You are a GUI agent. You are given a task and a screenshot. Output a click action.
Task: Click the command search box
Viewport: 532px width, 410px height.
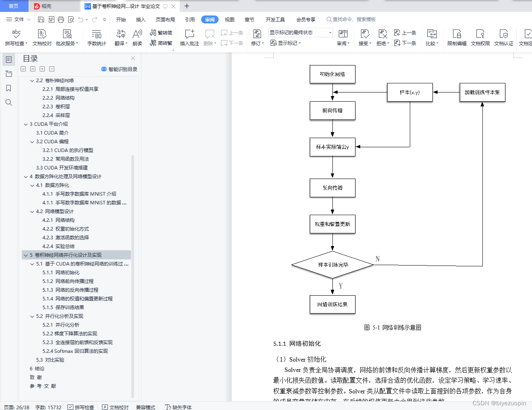(351, 19)
